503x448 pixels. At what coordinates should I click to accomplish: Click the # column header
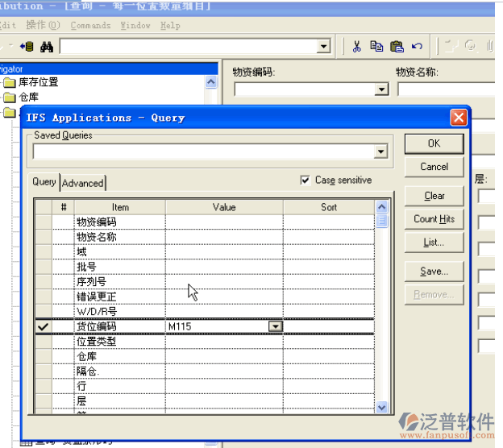click(63, 207)
